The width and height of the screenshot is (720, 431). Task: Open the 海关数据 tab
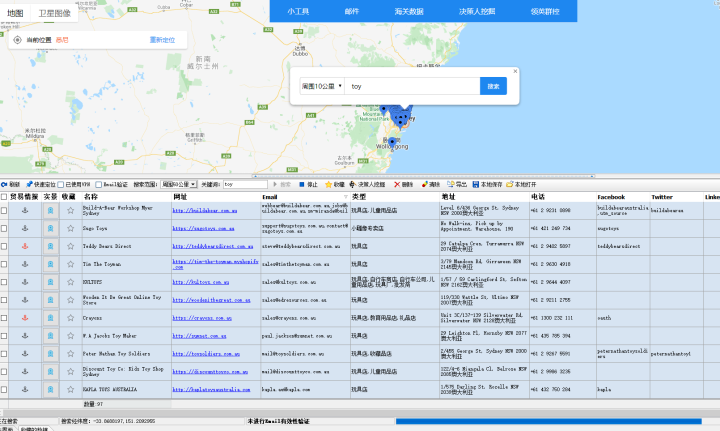[x=409, y=11]
